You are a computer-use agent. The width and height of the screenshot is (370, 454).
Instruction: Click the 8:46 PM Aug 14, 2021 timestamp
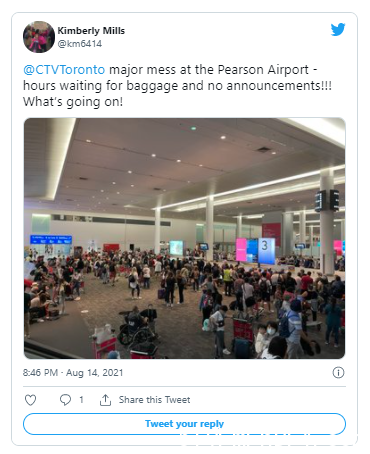tap(73, 372)
